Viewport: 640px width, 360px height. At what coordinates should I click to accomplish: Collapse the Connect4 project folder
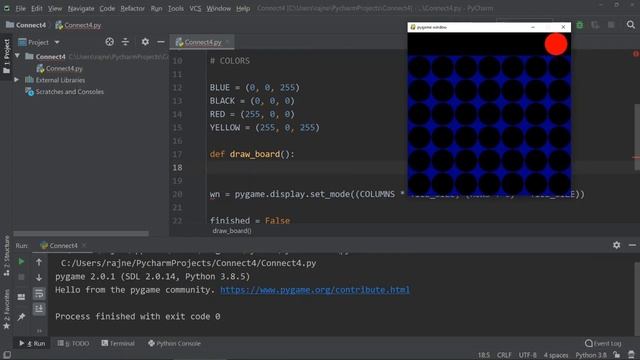click(x=17, y=56)
